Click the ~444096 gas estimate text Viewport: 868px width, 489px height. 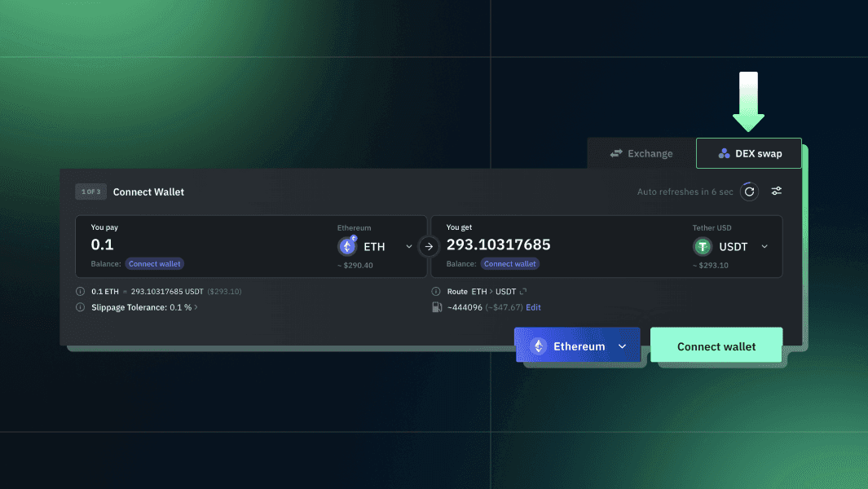click(x=465, y=307)
